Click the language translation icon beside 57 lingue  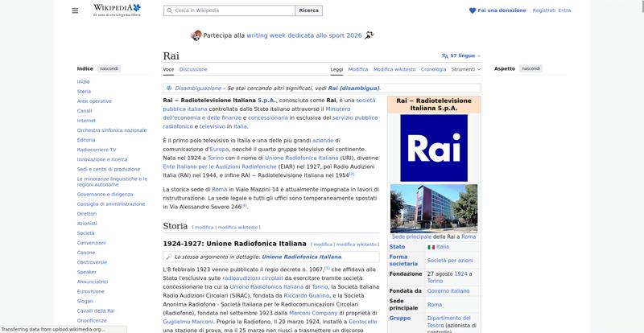pyautogui.click(x=445, y=55)
